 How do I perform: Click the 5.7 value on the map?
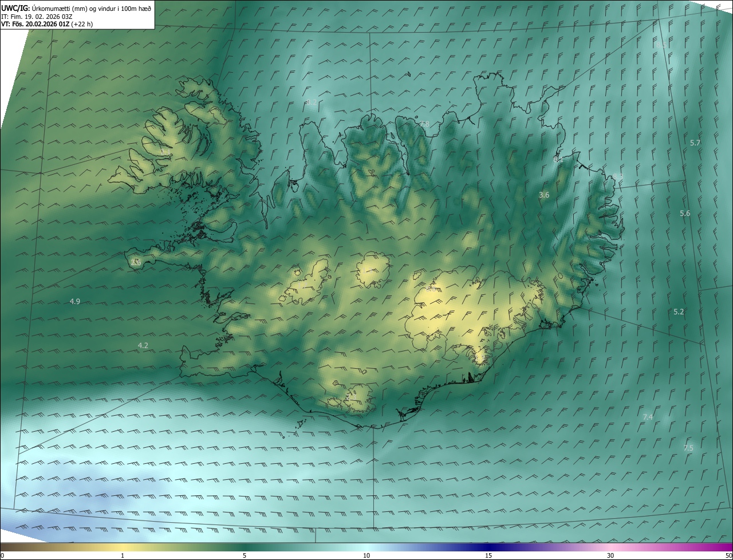[x=695, y=143]
